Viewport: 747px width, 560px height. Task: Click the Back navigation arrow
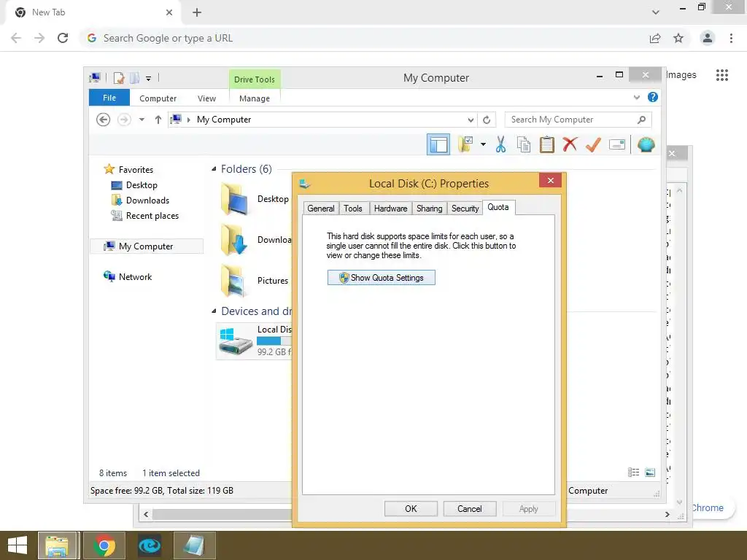click(103, 120)
